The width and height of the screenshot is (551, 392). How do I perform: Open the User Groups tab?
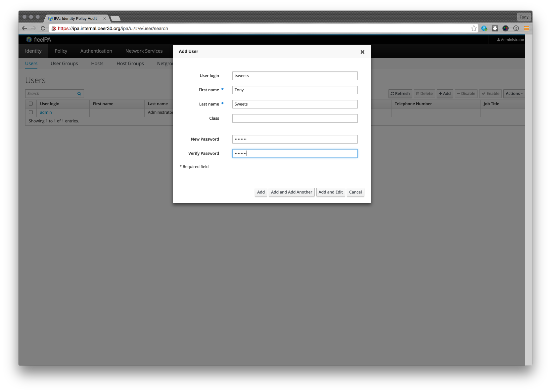[64, 64]
